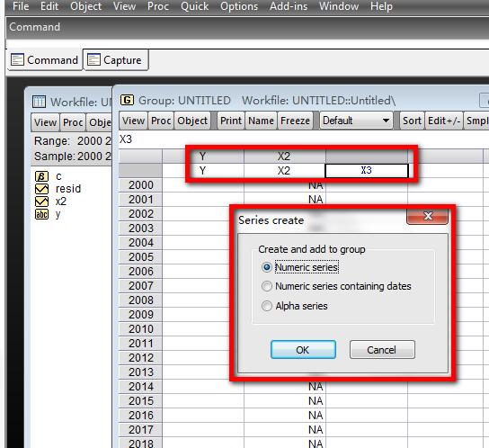Switch to the Command tab
Image resolution: width=489 pixels, height=448 pixels.
pyautogui.click(x=45, y=60)
